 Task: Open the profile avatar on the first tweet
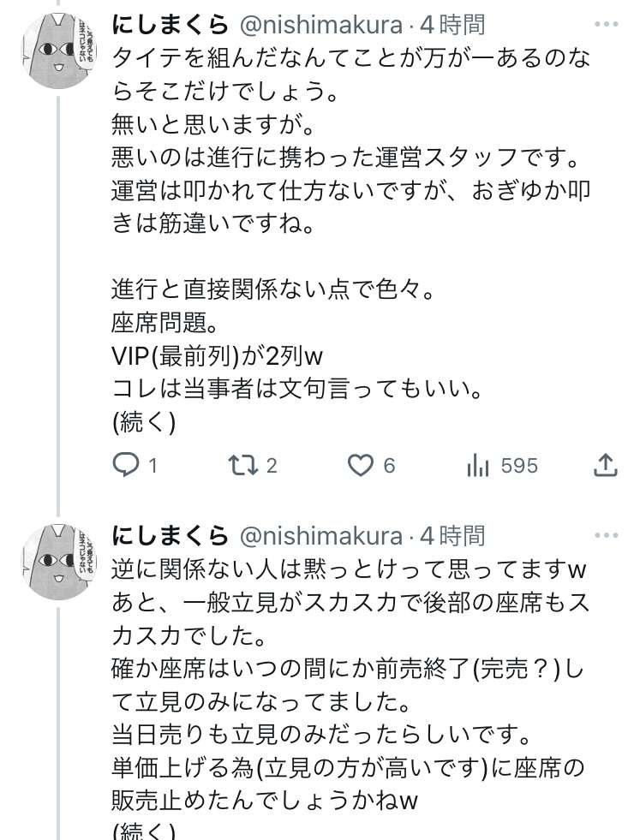(57, 51)
